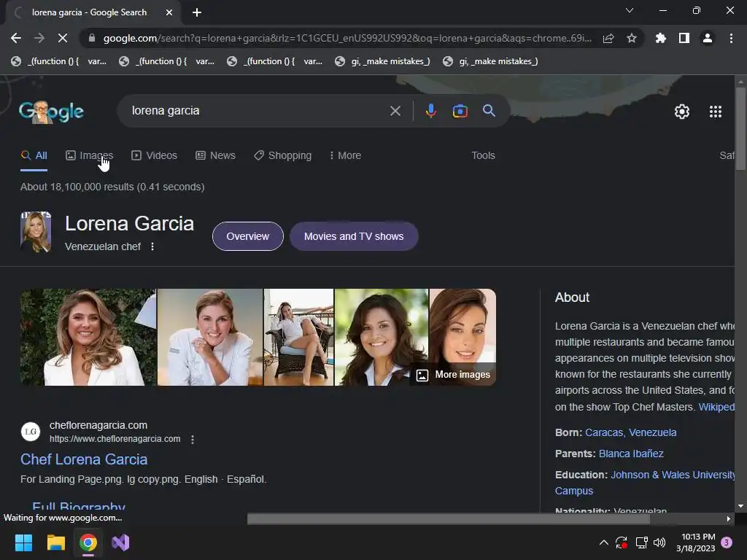Open a new browser tab
747x560 pixels.
pos(197,12)
